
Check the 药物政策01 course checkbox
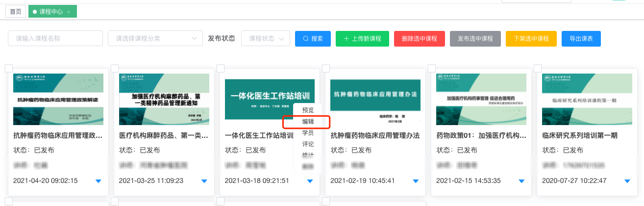click(432, 68)
